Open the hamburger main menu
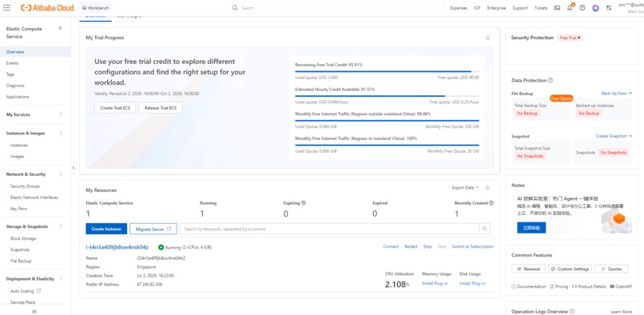This screenshot has width=644, height=315. [6, 8]
